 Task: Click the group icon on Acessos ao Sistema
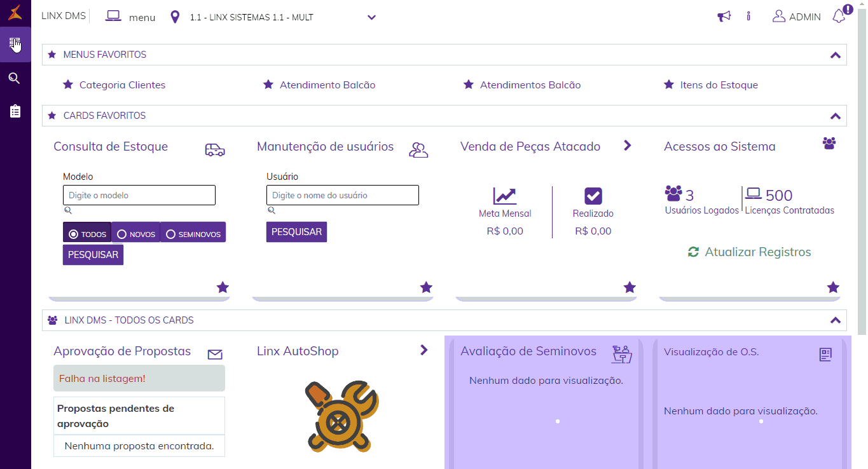click(x=829, y=143)
